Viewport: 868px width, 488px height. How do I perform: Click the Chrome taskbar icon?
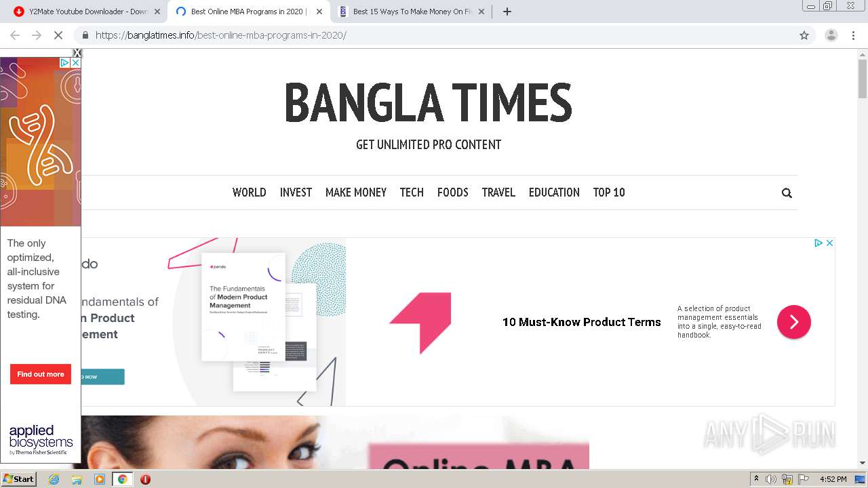click(123, 479)
